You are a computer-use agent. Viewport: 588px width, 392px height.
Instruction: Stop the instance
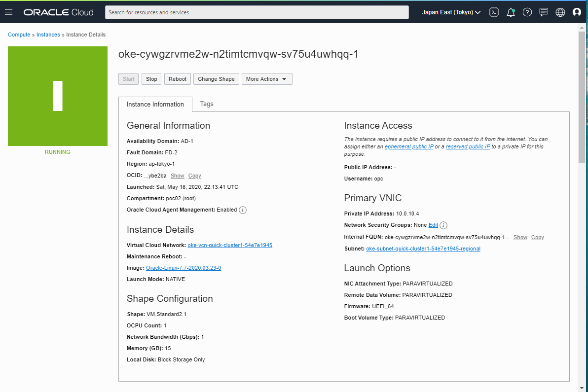[x=151, y=79]
